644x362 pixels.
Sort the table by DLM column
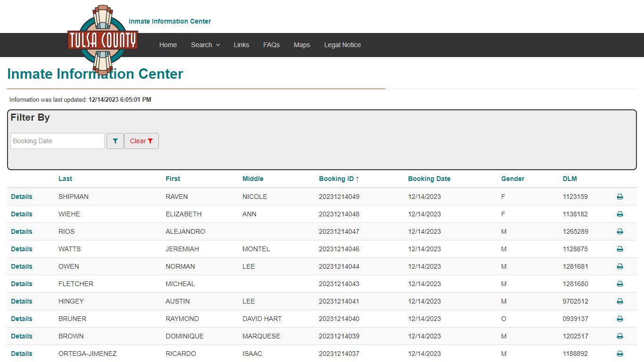(570, 179)
